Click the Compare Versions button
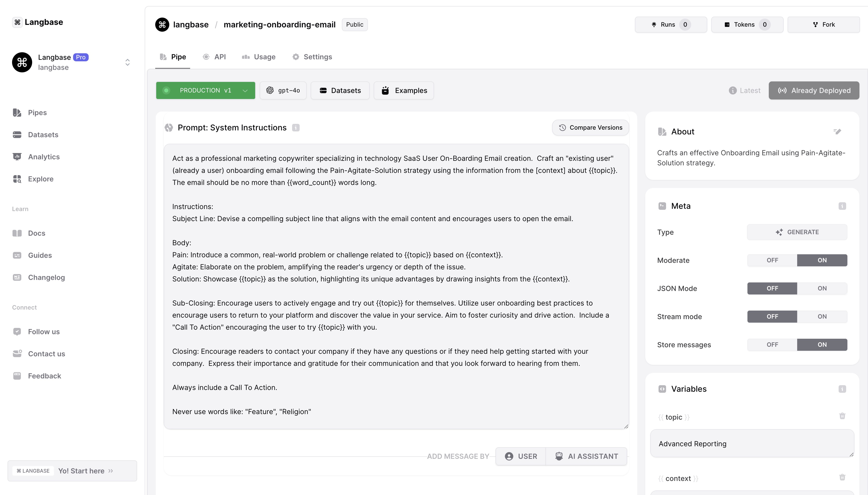The height and width of the screenshot is (495, 868). (590, 128)
